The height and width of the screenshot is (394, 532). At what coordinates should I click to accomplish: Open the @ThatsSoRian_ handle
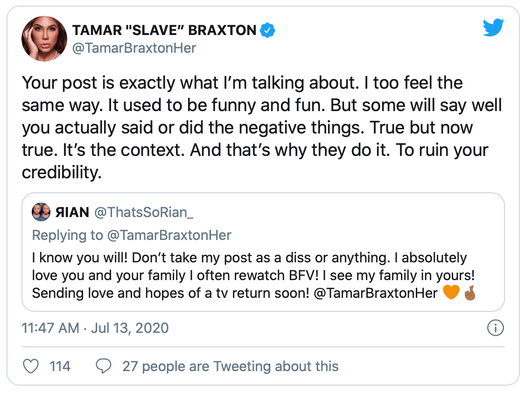pos(144,213)
